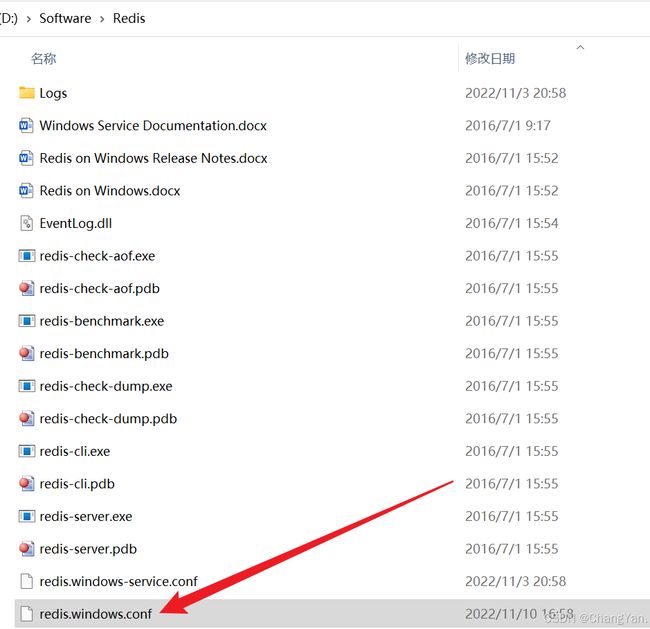Click the redis-server.pdb file icon
Screen dimensions: 650x629
(27, 549)
